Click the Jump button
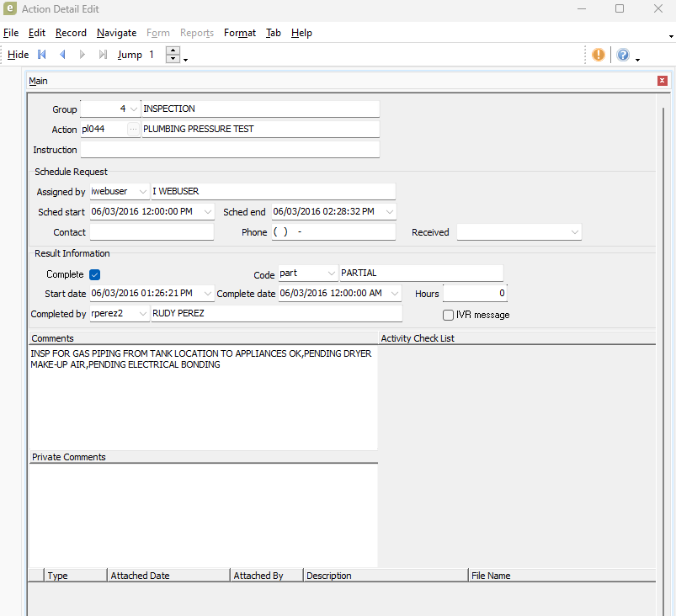This screenshot has height=616, width=676. 130,55
